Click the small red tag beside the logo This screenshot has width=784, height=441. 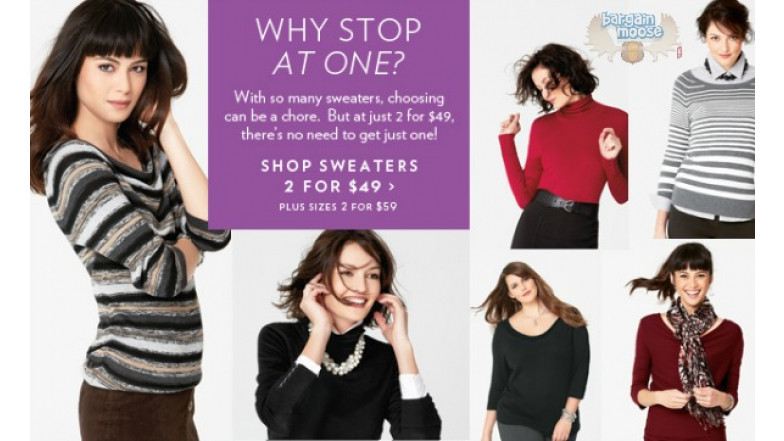click(680, 52)
